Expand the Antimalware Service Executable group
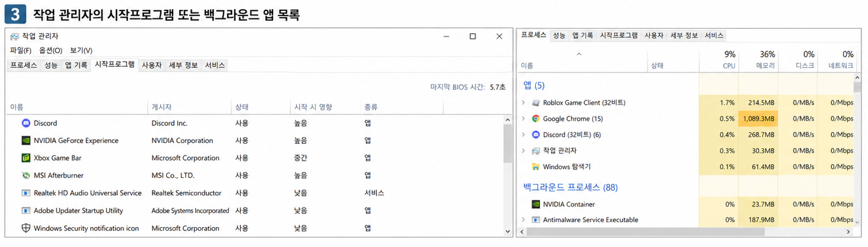868x247 pixels. (523, 220)
